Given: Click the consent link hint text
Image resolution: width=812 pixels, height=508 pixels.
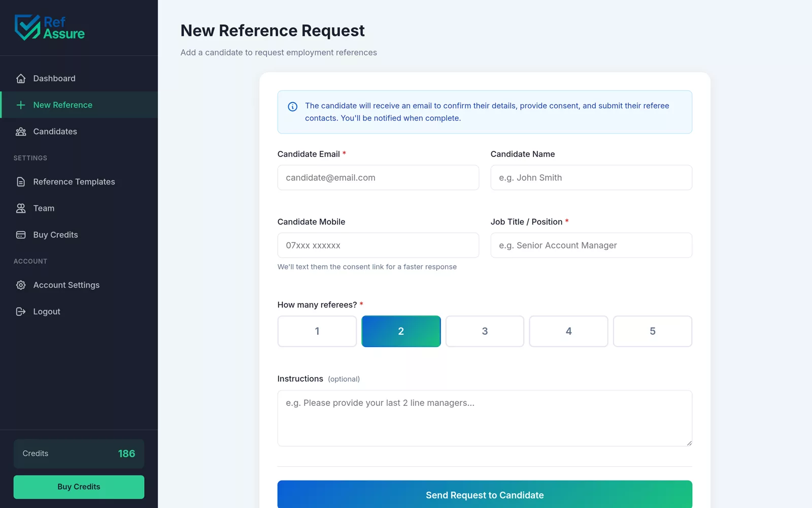Looking at the screenshot, I should tap(367, 267).
